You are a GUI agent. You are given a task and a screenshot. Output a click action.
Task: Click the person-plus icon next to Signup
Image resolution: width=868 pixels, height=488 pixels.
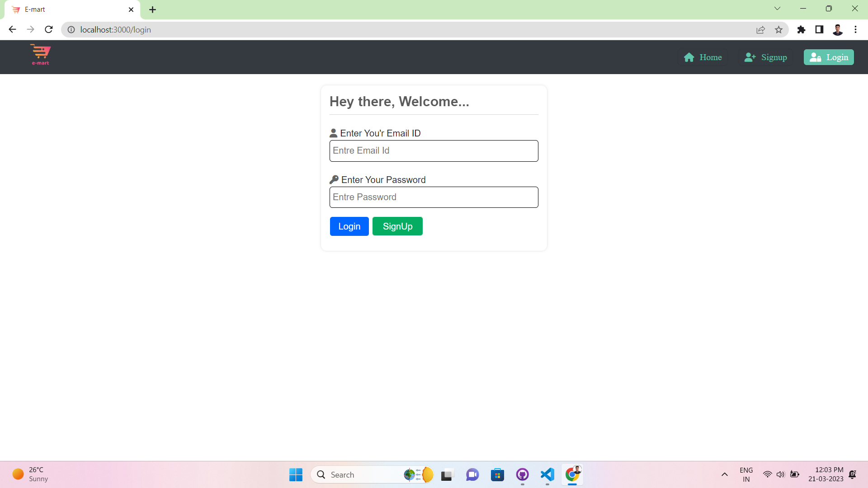pyautogui.click(x=750, y=57)
